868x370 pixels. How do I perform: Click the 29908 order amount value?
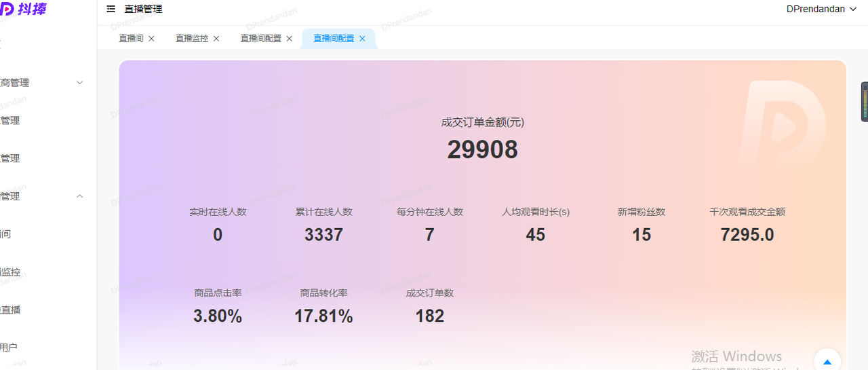[483, 150]
